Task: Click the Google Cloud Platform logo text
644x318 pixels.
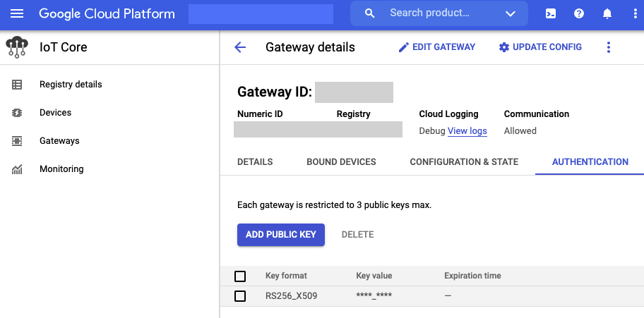Action: coord(107,13)
